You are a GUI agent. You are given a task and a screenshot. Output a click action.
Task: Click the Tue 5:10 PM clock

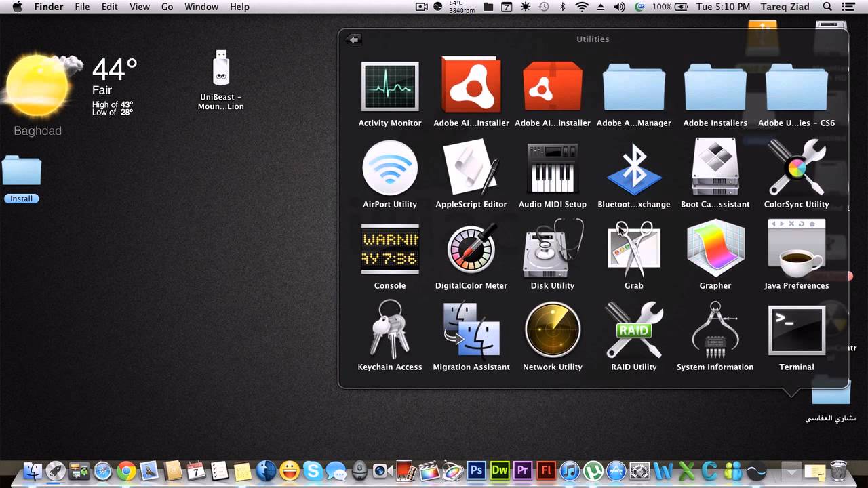coord(723,7)
